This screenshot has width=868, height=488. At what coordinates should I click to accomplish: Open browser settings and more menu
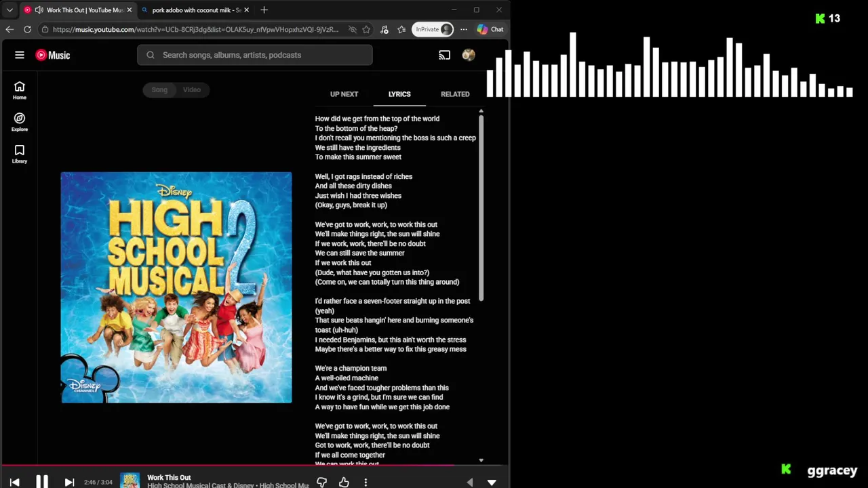464,29
